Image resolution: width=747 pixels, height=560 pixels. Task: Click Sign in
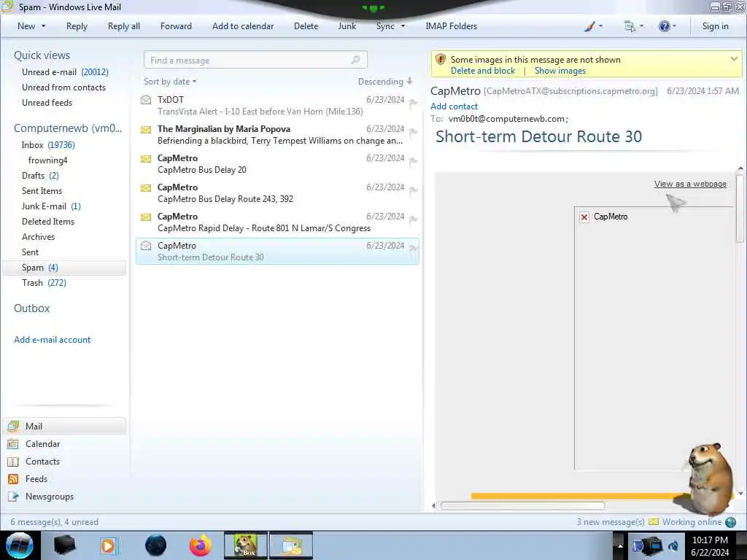[x=715, y=26]
